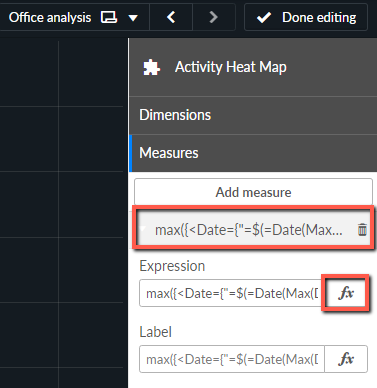Image resolution: width=377 pixels, height=388 pixels.
Task: Delete the measure with the trash icon
Action: coord(362,230)
